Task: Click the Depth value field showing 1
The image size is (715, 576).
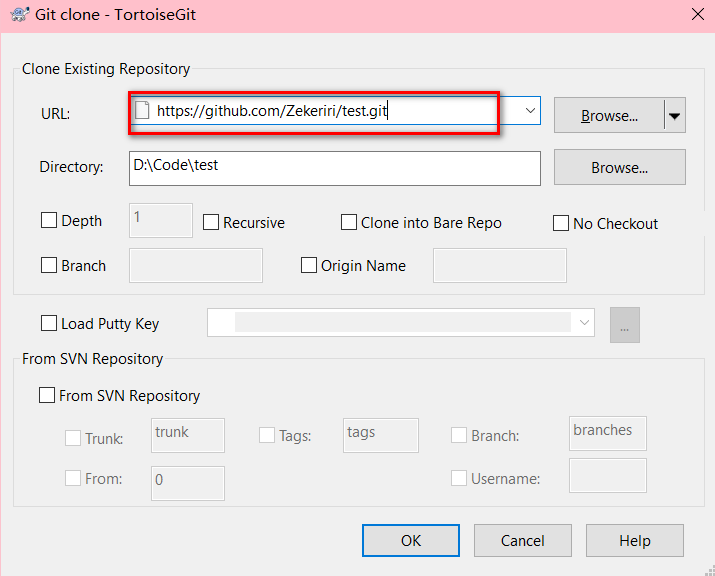Action: pos(161,220)
